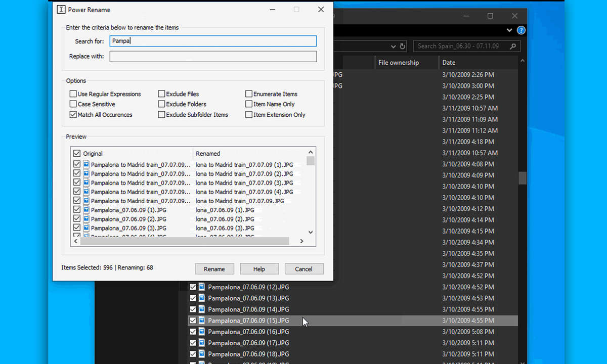Image resolution: width=607 pixels, height=364 pixels.
Task: Click the magnifier icon in Explorer search box
Action: pos(513,46)
